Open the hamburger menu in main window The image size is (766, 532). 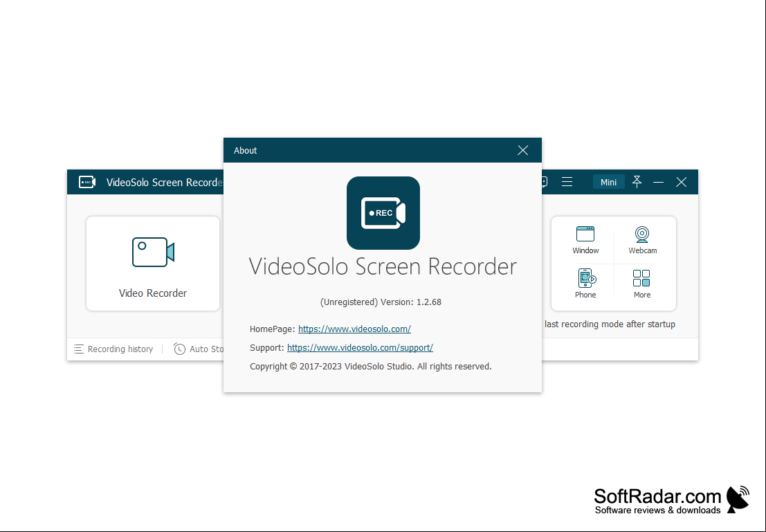[567, 182]
